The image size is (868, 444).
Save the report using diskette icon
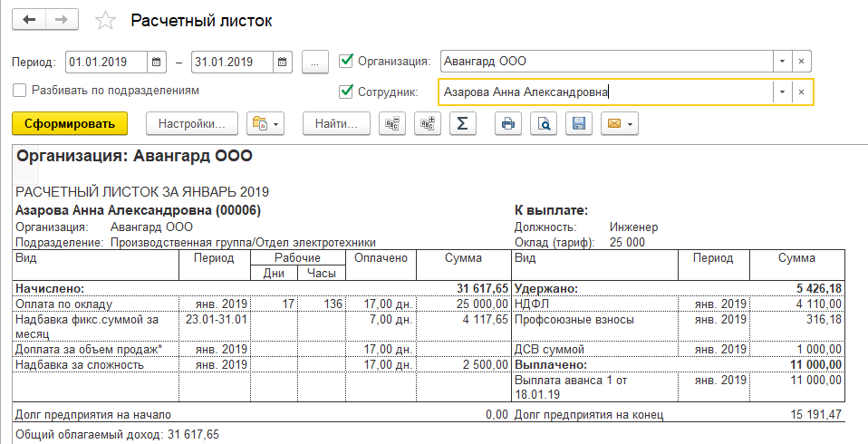point(579,123)
